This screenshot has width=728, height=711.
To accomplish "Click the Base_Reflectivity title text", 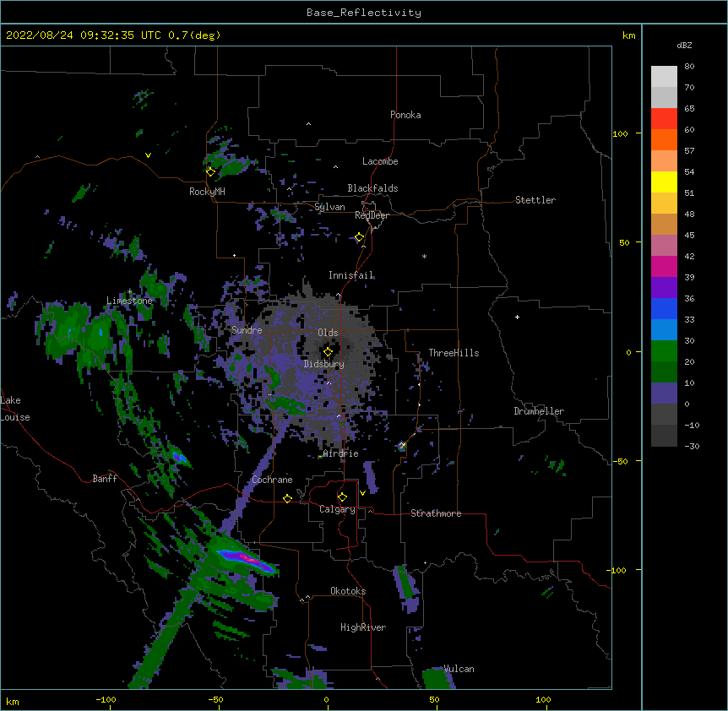I will tap(364, 13).
